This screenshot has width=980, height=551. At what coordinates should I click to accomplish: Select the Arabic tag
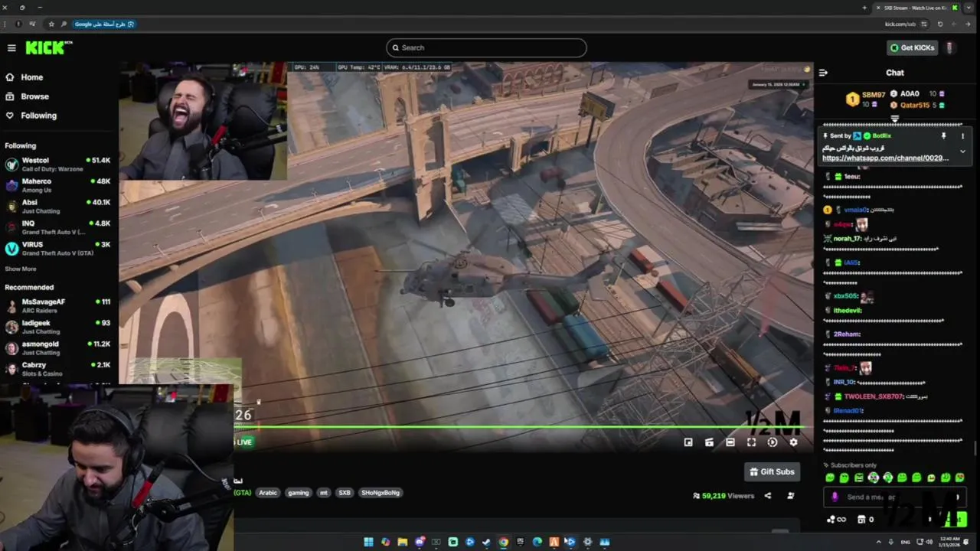[268, 493]
